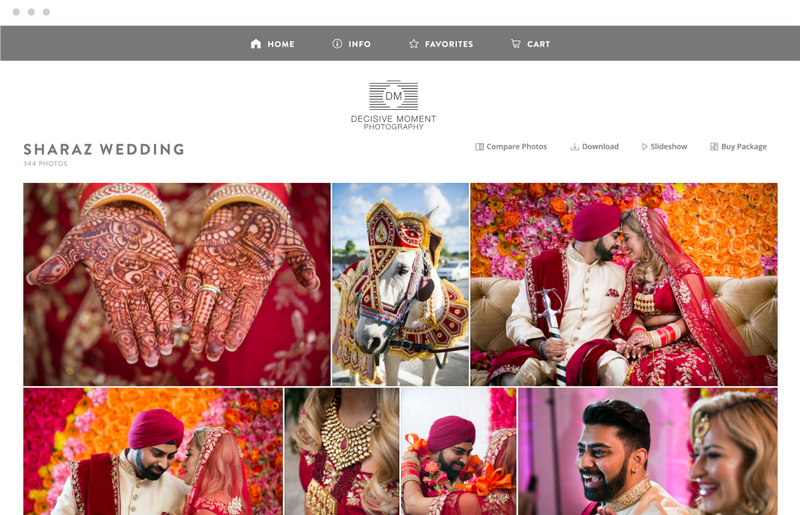800x515 pixels.
Task: Click the Home house icon
Action: [256, 44]
